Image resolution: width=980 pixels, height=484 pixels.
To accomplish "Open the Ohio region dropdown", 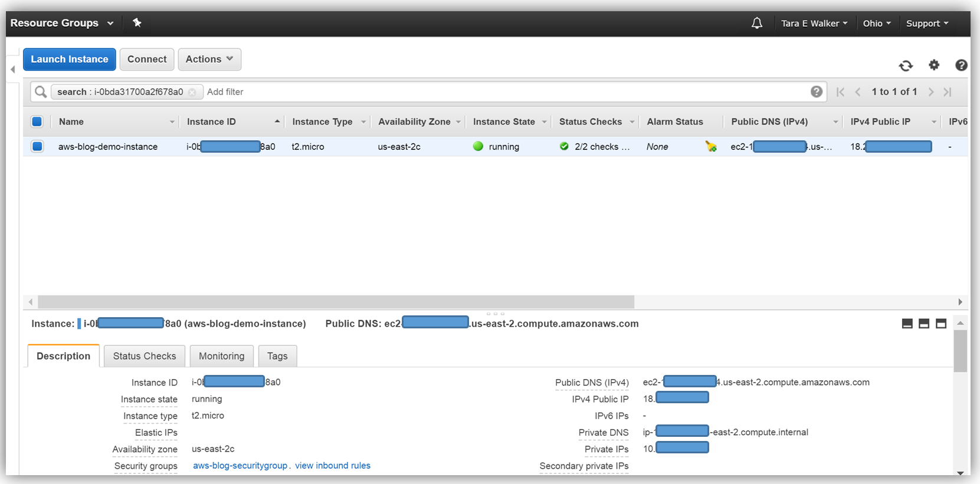I will (876, 24).
